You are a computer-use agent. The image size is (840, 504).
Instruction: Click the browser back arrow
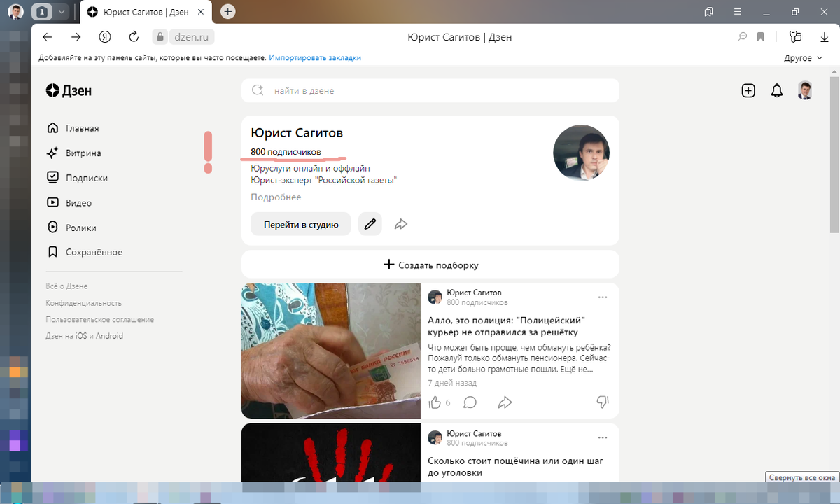tap(47, 37)
